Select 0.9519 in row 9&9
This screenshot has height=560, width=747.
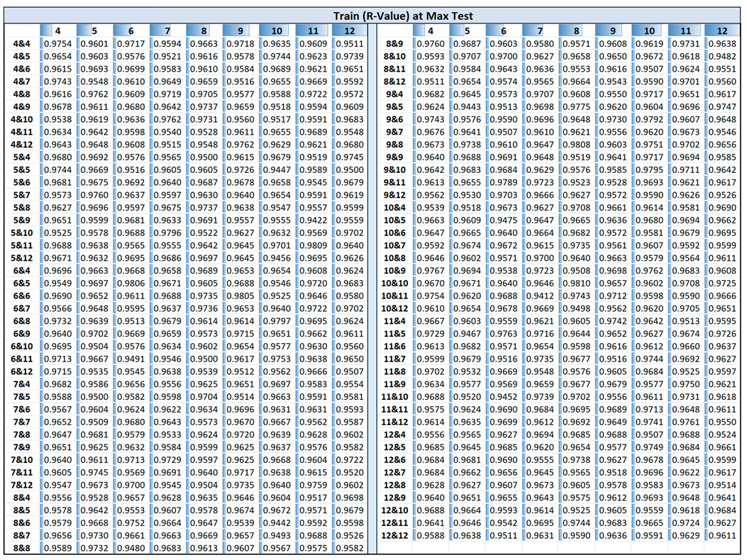point(577,157)
